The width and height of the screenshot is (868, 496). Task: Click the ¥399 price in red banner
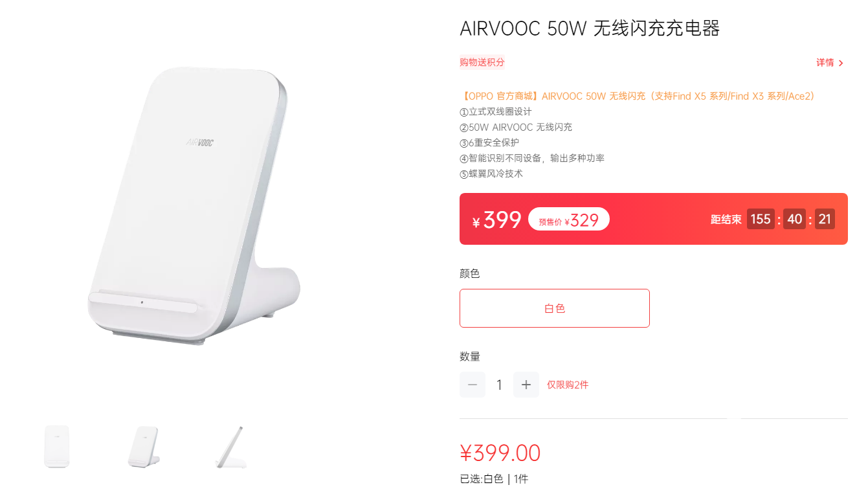(497, 220)
